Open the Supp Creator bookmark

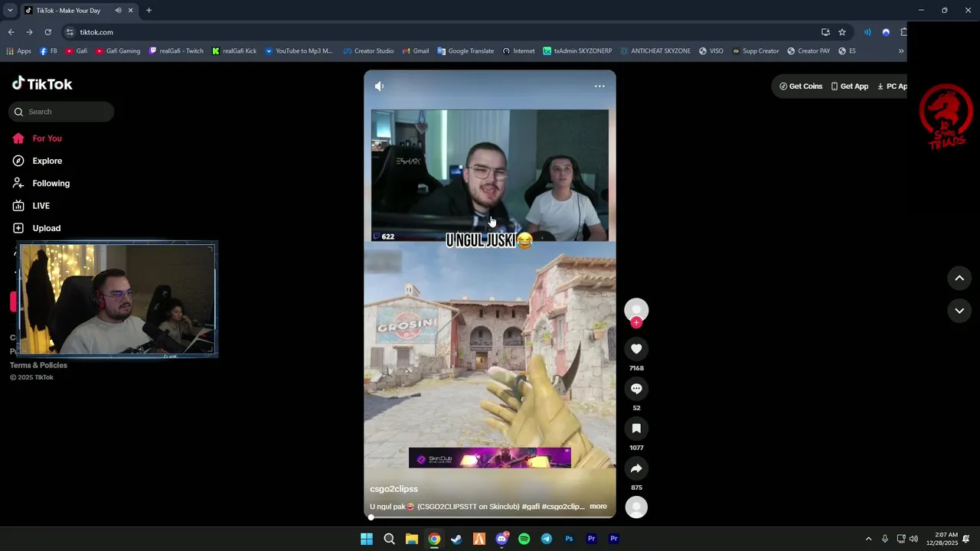coord(756,51)
